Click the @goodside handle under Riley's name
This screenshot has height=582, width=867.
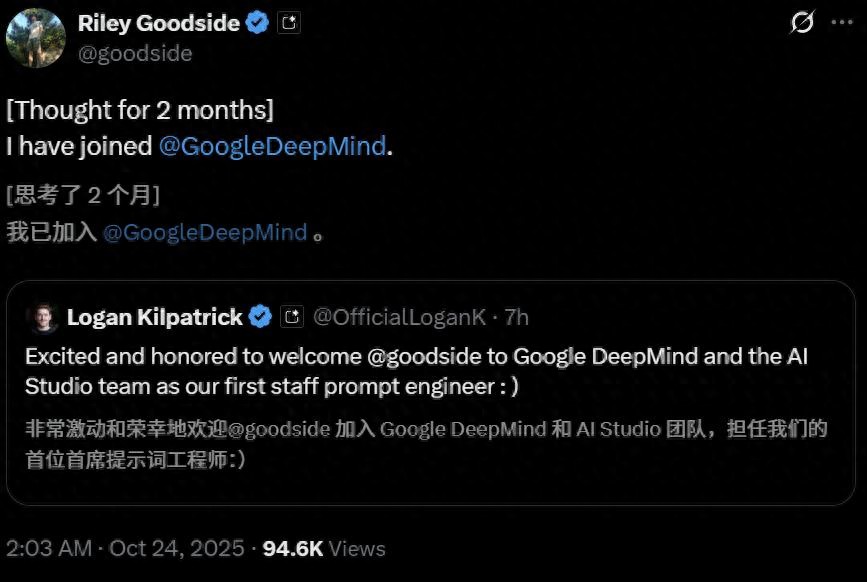point(136,53)
